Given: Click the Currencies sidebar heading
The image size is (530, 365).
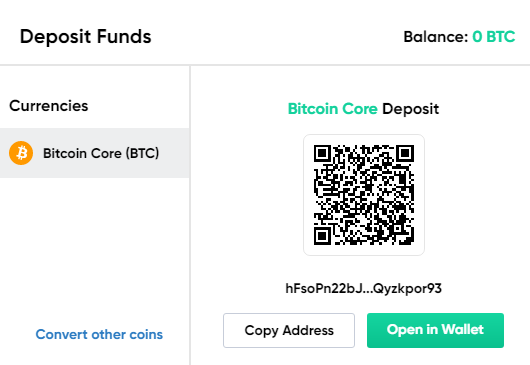Looking at the screenshot, I should pos(49,106).
